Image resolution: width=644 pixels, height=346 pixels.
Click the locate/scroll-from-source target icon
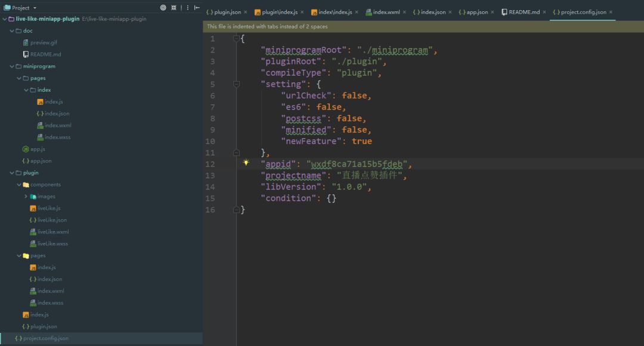[163, 7]
